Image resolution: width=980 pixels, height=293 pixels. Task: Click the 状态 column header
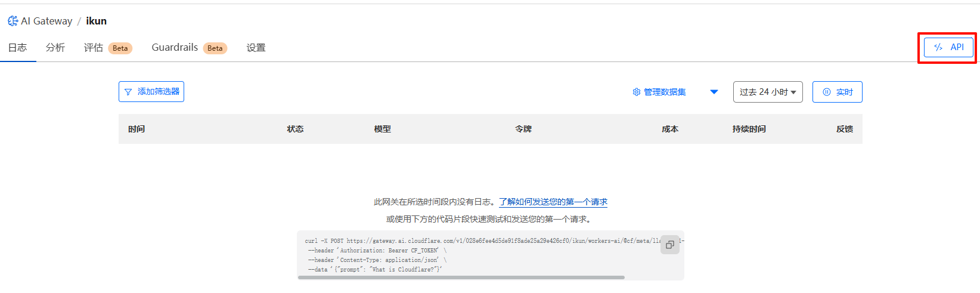pyautogui.click(x=295, y=129)
